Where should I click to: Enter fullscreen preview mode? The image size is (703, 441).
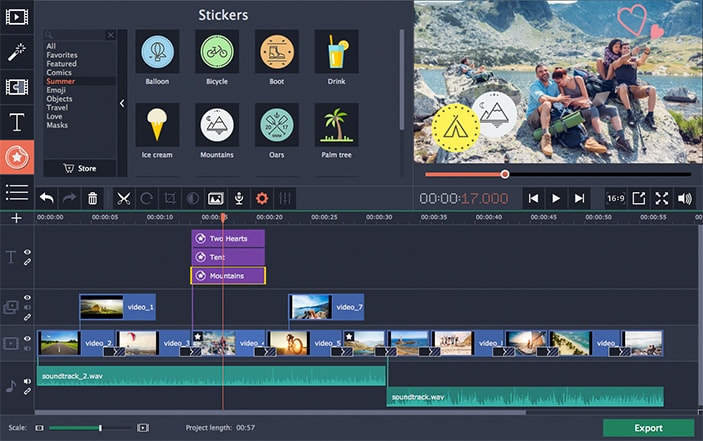662,198
